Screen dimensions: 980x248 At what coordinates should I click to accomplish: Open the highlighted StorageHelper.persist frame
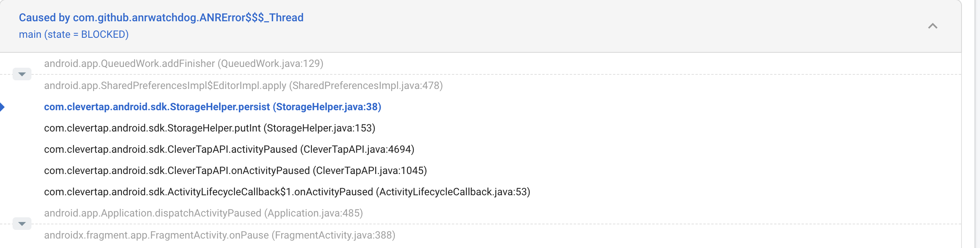tap(212, 107)
